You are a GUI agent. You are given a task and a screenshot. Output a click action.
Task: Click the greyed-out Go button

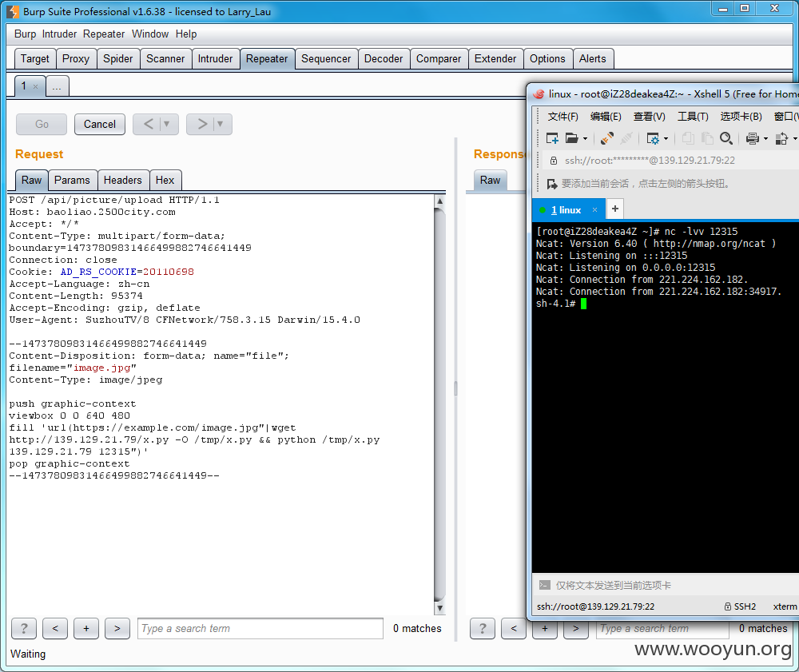coord(42,125)
